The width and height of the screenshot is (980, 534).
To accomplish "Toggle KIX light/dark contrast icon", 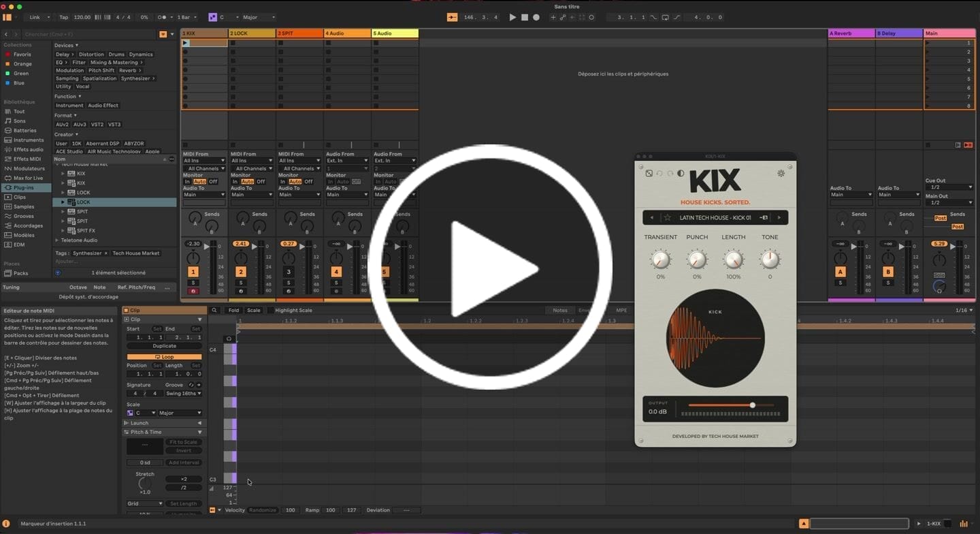I will 681,174.
